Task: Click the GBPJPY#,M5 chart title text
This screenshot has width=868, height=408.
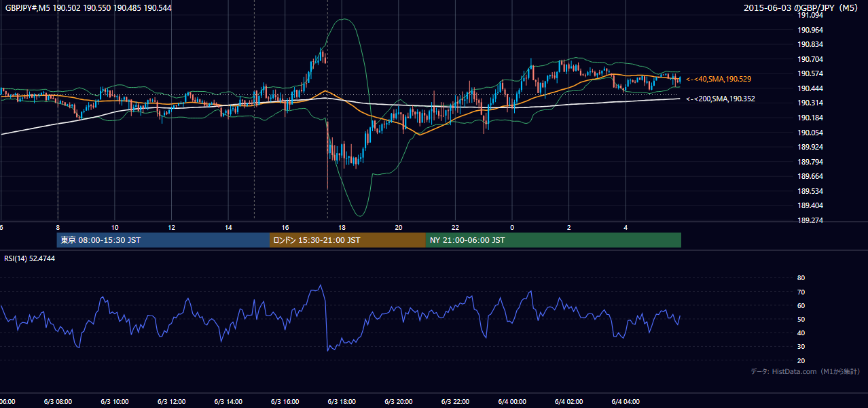Action: click(x=89, y=8)
